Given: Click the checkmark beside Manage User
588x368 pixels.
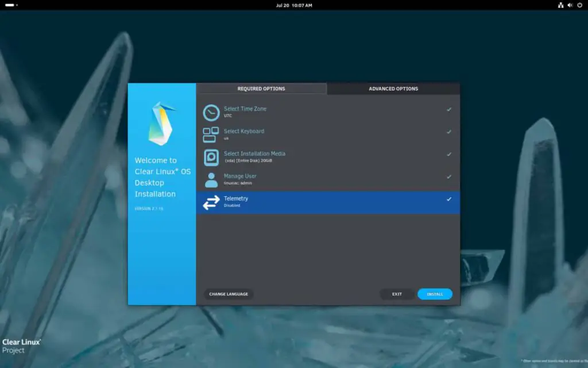Looking at the screenshot, I should pos(449,177).
